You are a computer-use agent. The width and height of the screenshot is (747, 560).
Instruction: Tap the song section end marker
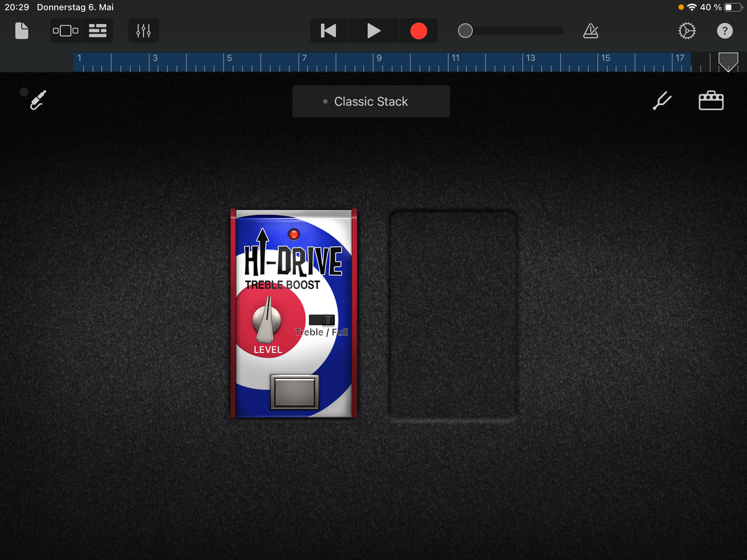728,62
